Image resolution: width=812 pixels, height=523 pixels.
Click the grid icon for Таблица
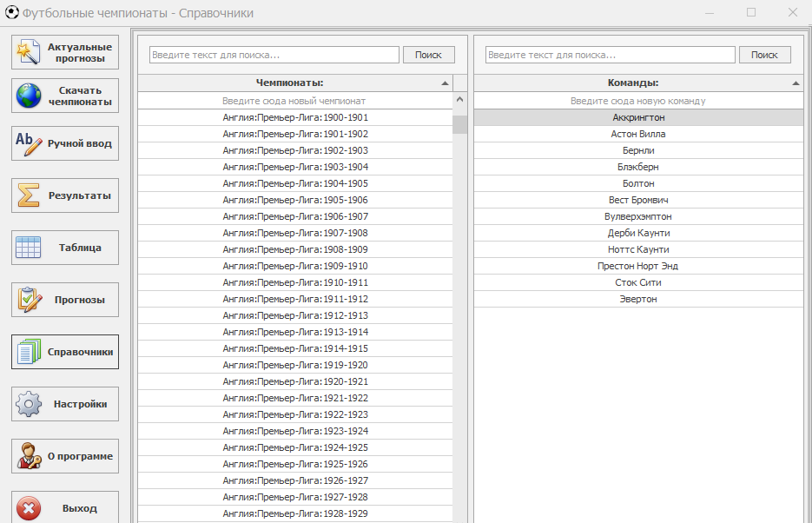coord(28,248)
